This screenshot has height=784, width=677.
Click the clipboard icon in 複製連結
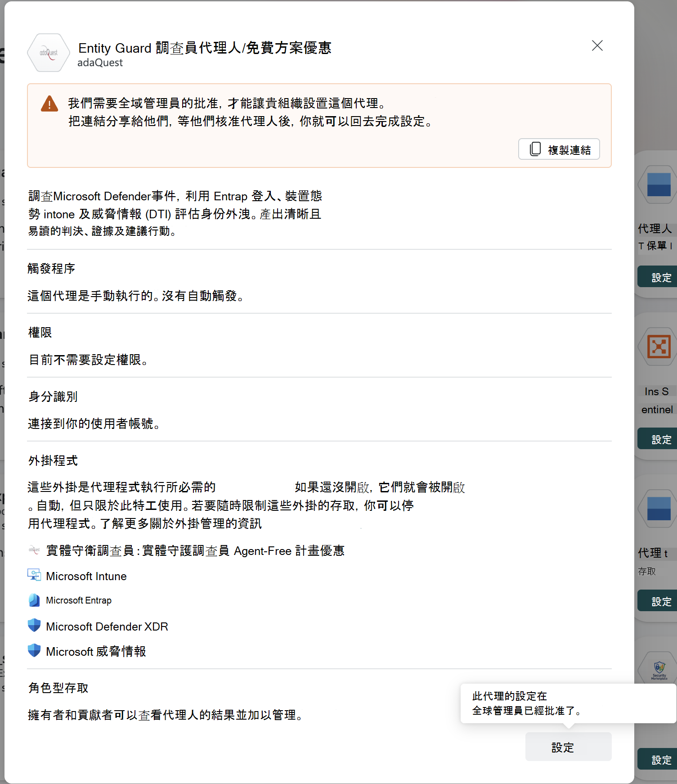coord(535,149)
